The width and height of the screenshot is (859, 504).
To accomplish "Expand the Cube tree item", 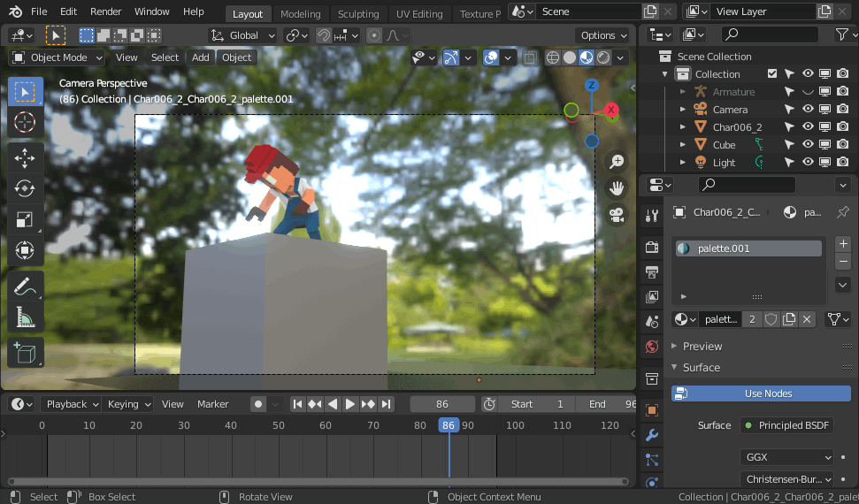I will click(x=683, y=145).
